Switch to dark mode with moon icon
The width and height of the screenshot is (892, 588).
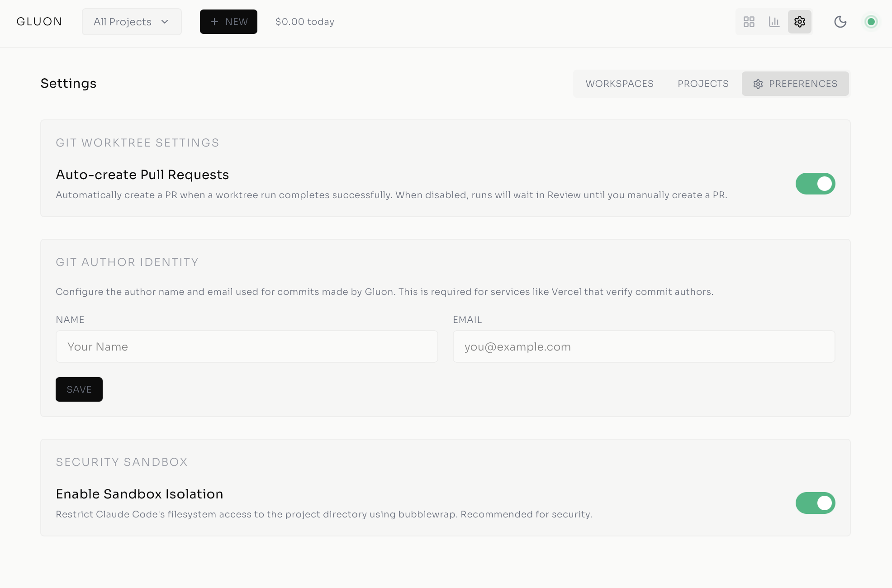click(840, 22)
